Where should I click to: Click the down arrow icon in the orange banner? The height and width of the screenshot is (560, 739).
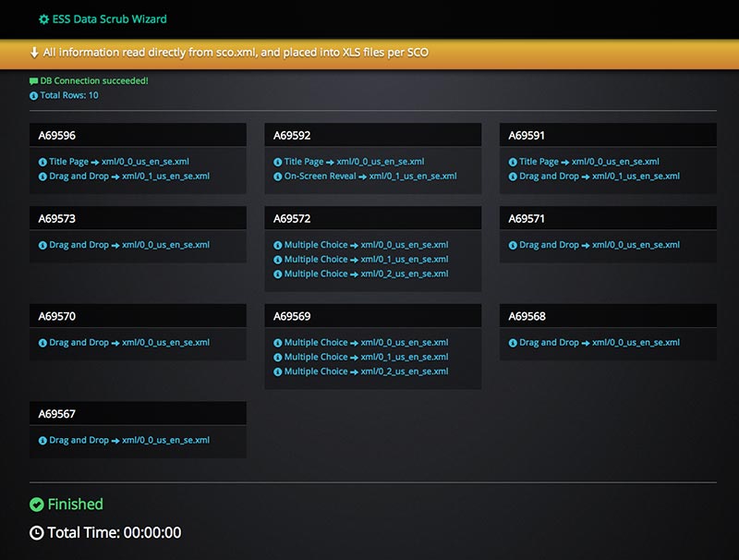click(x=34, y=53)
